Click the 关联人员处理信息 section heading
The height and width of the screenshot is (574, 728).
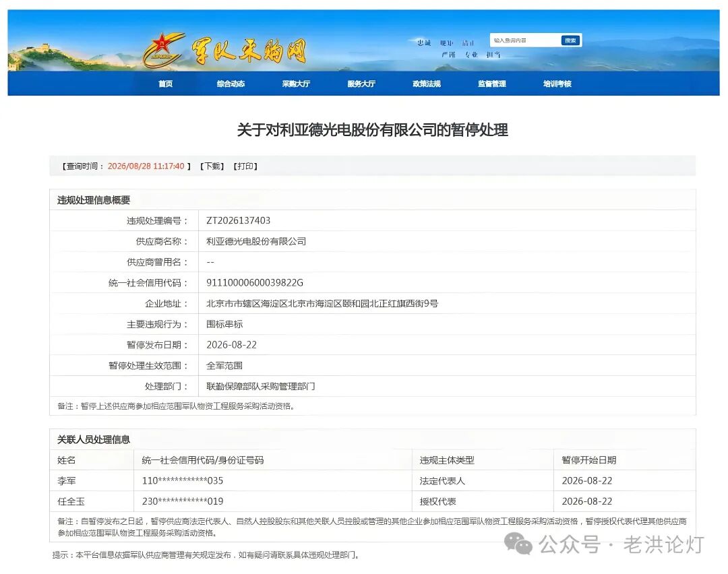coord(94,439)
